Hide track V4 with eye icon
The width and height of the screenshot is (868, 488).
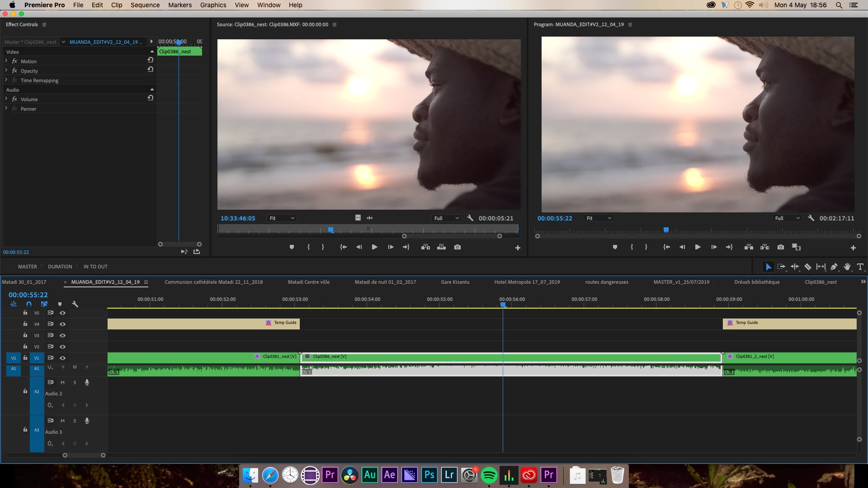click(x=63, y=324)
